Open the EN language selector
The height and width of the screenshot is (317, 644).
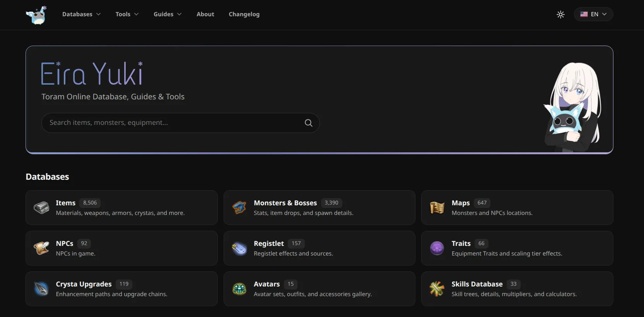tap(593, 14)
